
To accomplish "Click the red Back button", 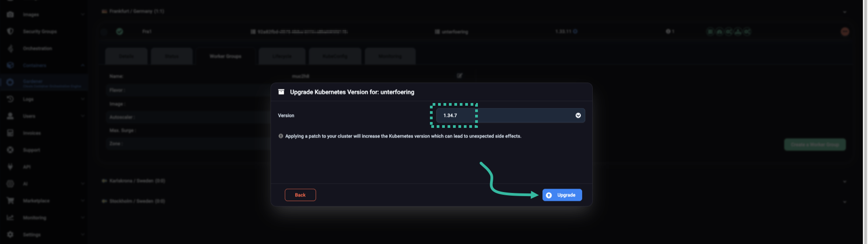I will pyautogui.click(x=300, y=195).
